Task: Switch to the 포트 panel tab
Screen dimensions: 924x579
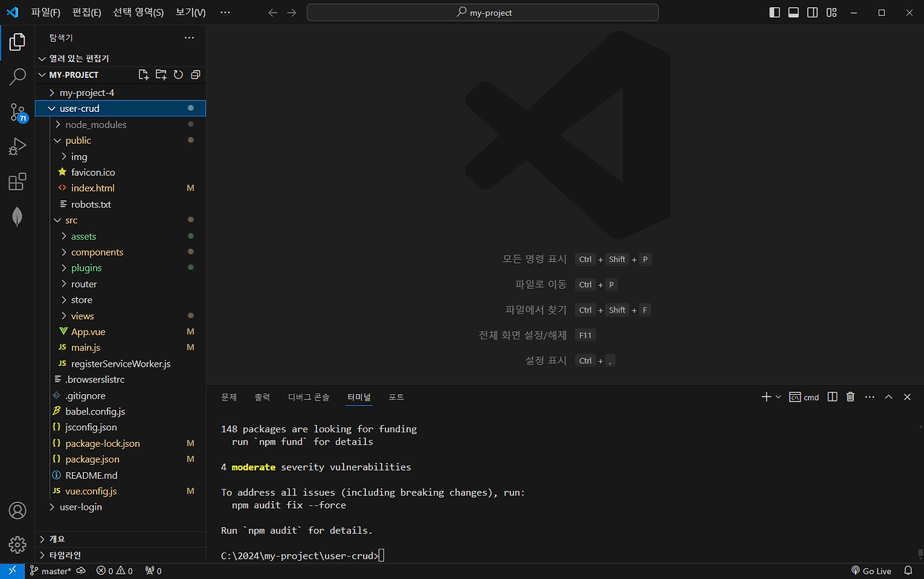Action: (396, 397)
